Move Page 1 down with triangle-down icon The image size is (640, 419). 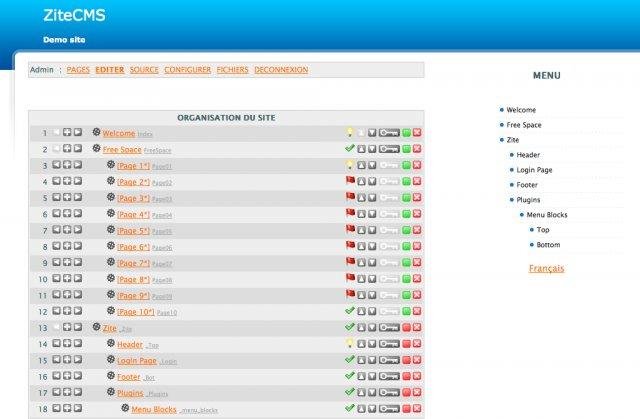click(x=372, y=165)
